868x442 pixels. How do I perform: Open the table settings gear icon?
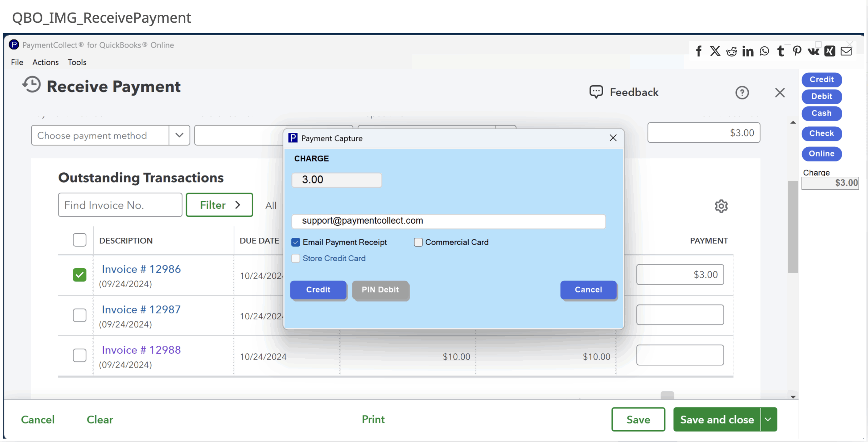(721, 206)
